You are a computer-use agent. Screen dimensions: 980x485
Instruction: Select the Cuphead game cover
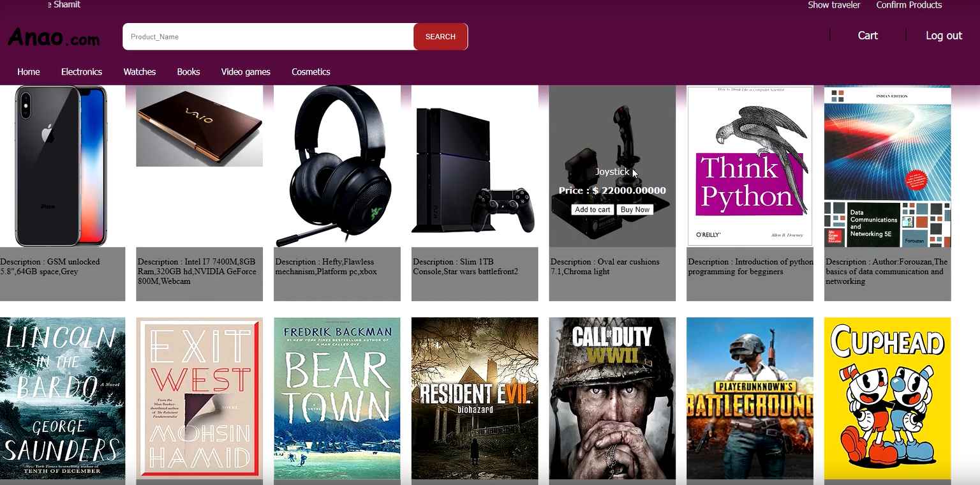click(887, 398)
